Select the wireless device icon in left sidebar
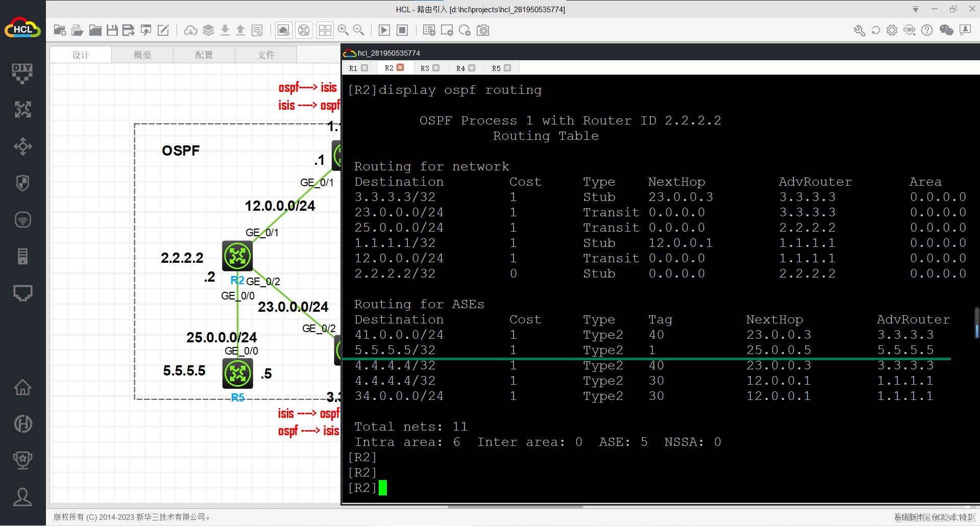This screenshot has width=980, height=526. pyautogui.click(x=22, y=220)
